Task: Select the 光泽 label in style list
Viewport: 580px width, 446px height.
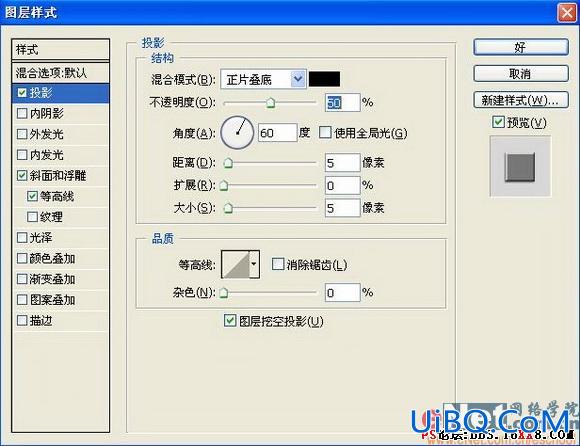Action: click(41, 237)
